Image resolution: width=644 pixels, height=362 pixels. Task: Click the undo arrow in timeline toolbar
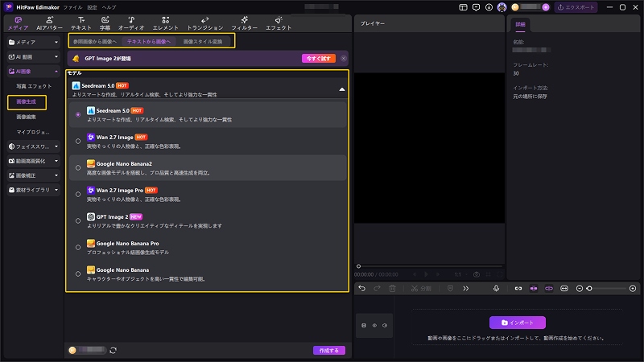pyautogui.click(x=361, y=289)
